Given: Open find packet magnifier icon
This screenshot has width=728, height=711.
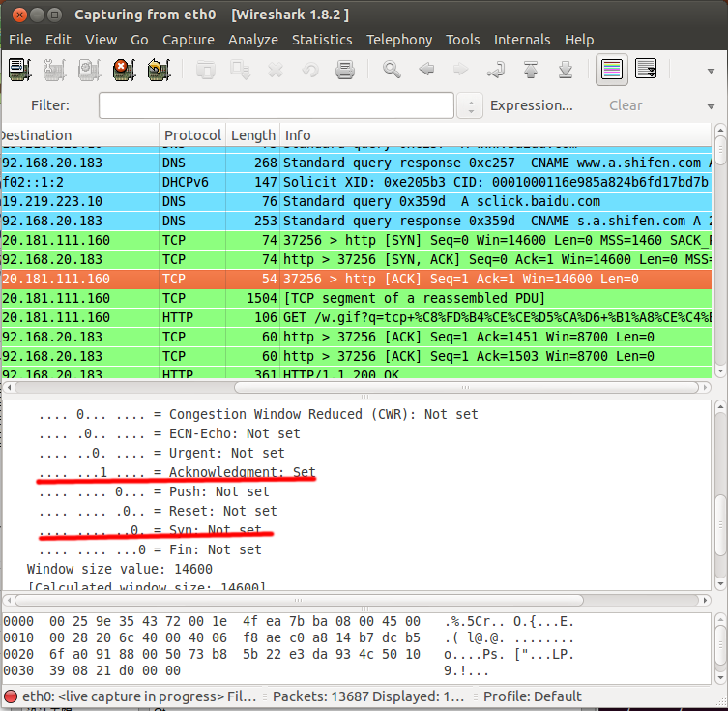Looking at the screenshot, I should tap(392, 70).
